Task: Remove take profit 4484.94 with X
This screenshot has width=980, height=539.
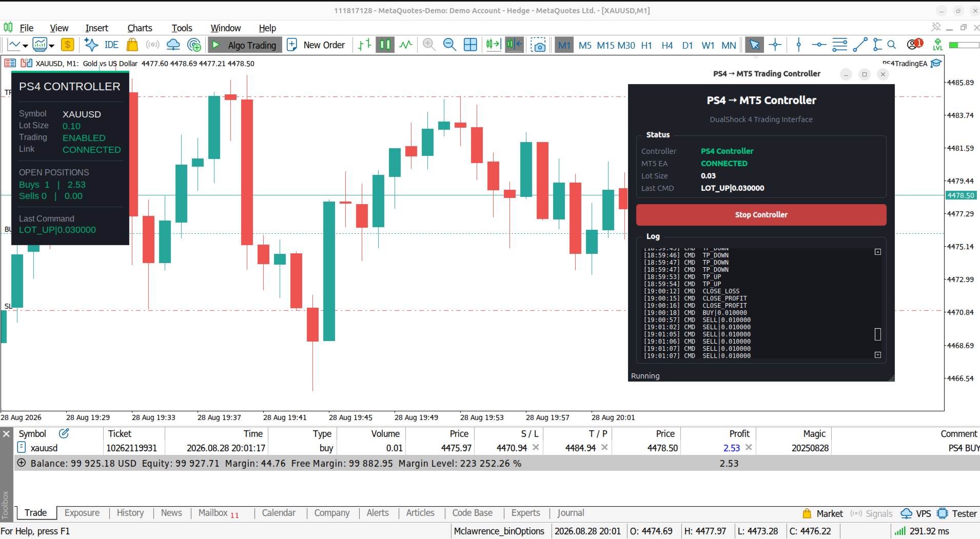Action: click(x=604, y=447)
